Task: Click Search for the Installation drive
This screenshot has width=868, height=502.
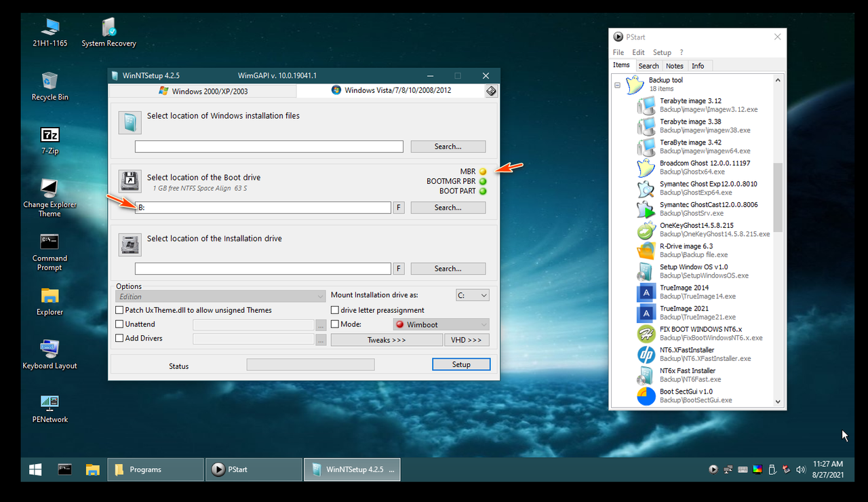Action: [448, 269]
